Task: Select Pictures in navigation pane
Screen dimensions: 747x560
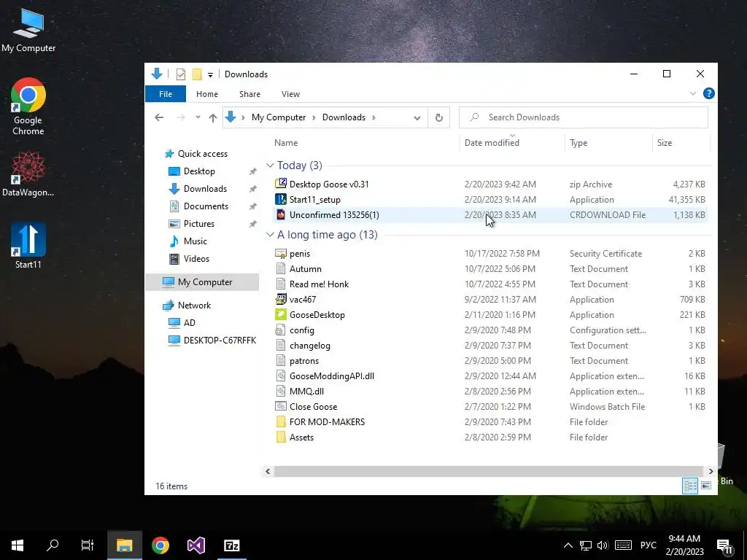Action: point(198,224)
